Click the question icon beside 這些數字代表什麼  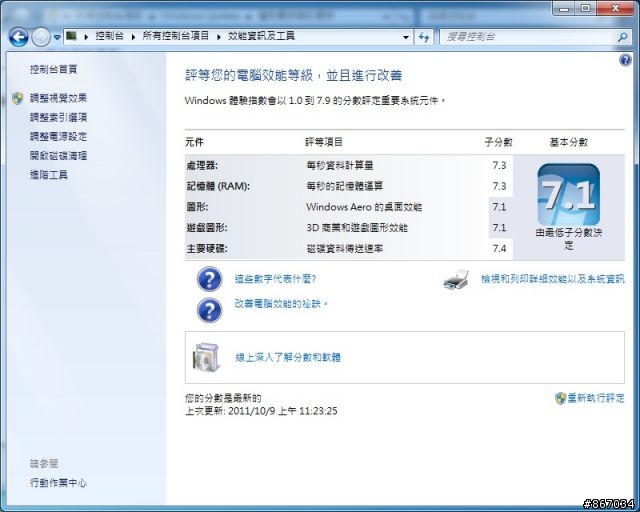coord(209,279)
